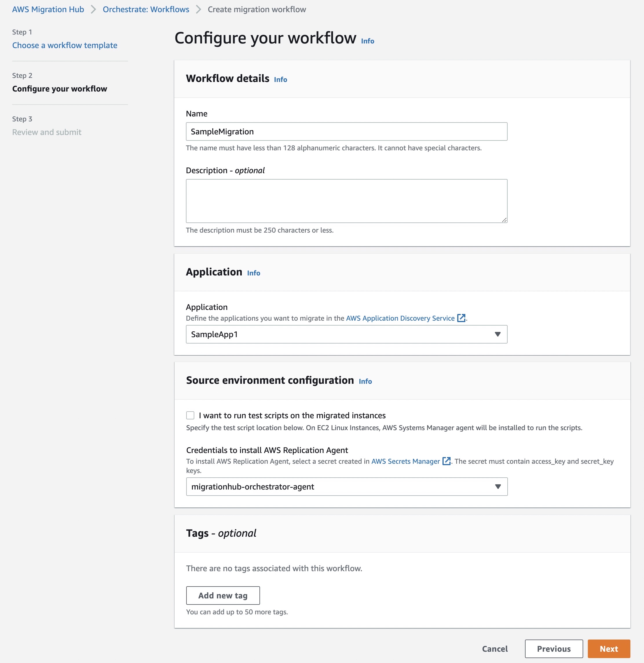Click the Previous button

coord(554,649)
